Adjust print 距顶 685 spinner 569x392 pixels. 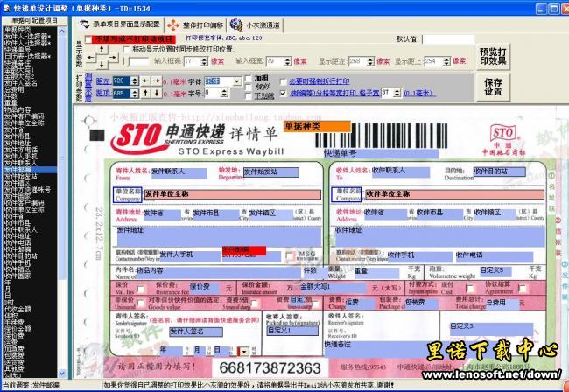[x=134, y=94]
